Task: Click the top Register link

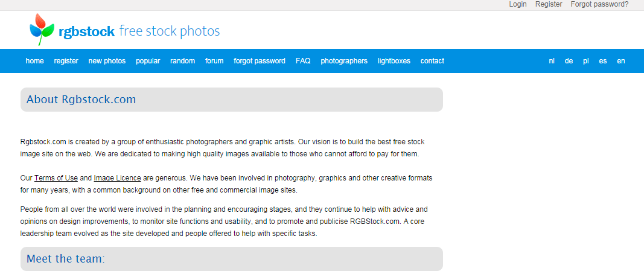Action: pos(549,4)
